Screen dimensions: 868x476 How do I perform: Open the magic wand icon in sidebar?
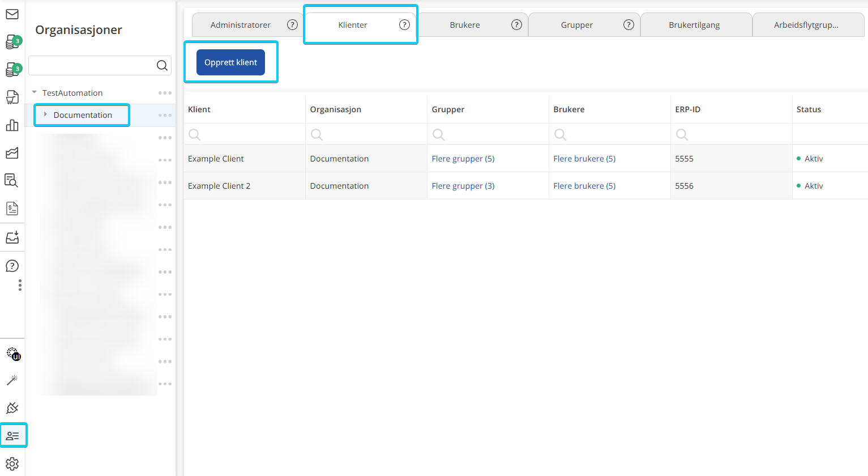(x=12, y=380)
